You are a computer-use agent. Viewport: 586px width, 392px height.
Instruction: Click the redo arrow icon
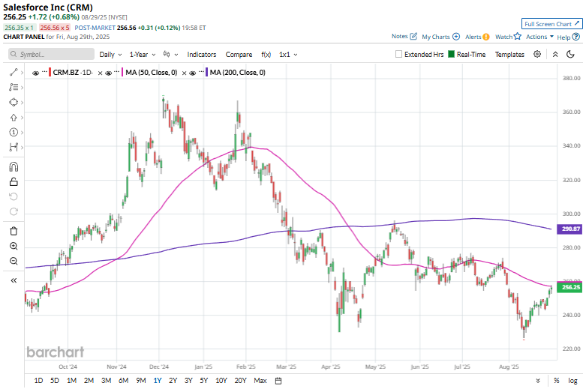tap(14, 211)
